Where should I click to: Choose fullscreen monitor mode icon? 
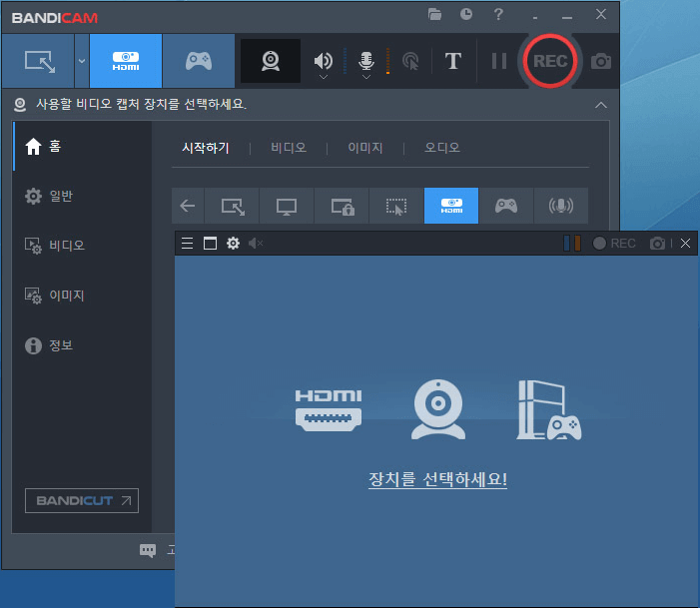click(287, 206)
